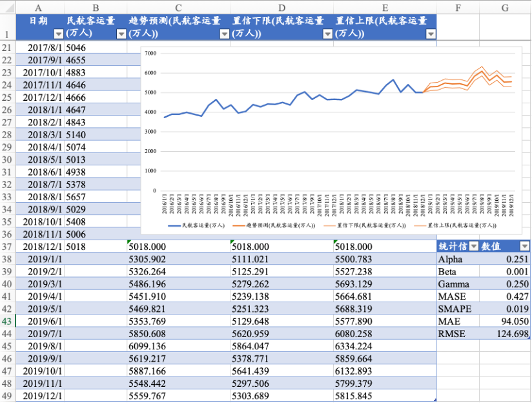Open the 数值 header filter dropdown
This screenshot has height=403, width=532.
(524, 246)
